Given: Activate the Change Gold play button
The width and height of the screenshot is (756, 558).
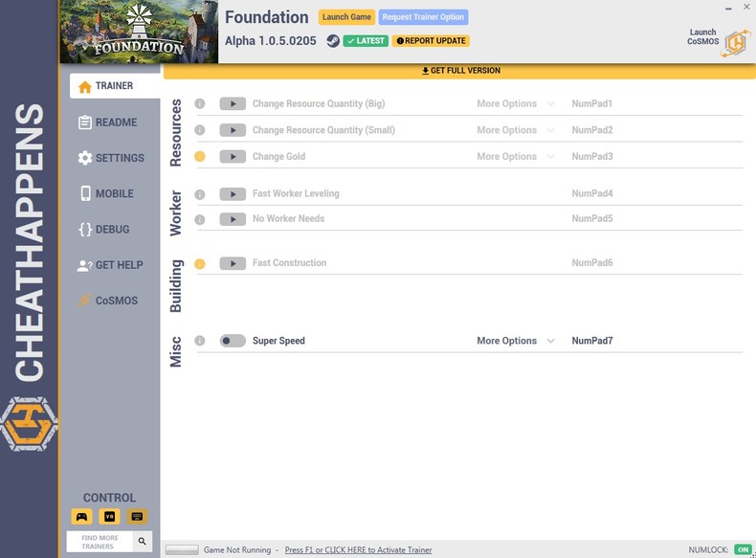Looking at the screenshot, I should (x=233, y=156).
